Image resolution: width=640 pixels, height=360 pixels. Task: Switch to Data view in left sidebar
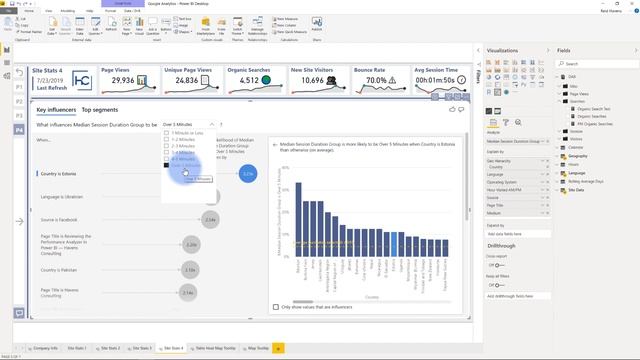tap(7, 63)
